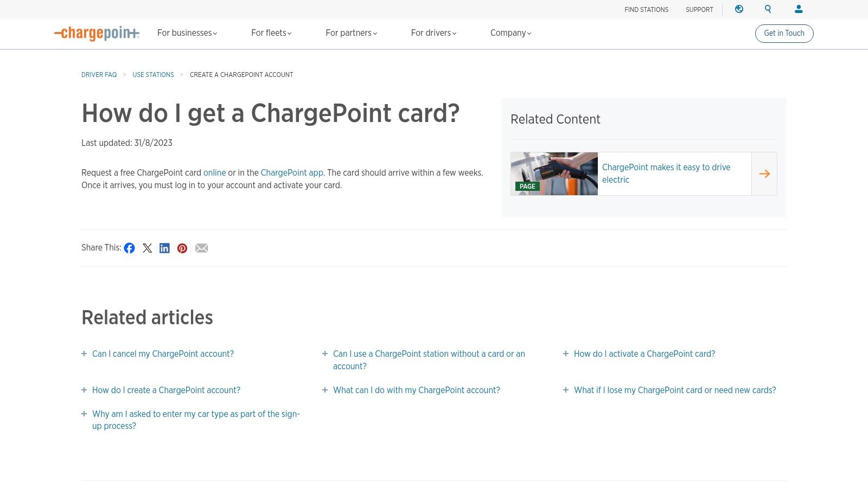Open the site search icon
The width and height of the screenshot is (868, 488).
(x=768, y=9)
